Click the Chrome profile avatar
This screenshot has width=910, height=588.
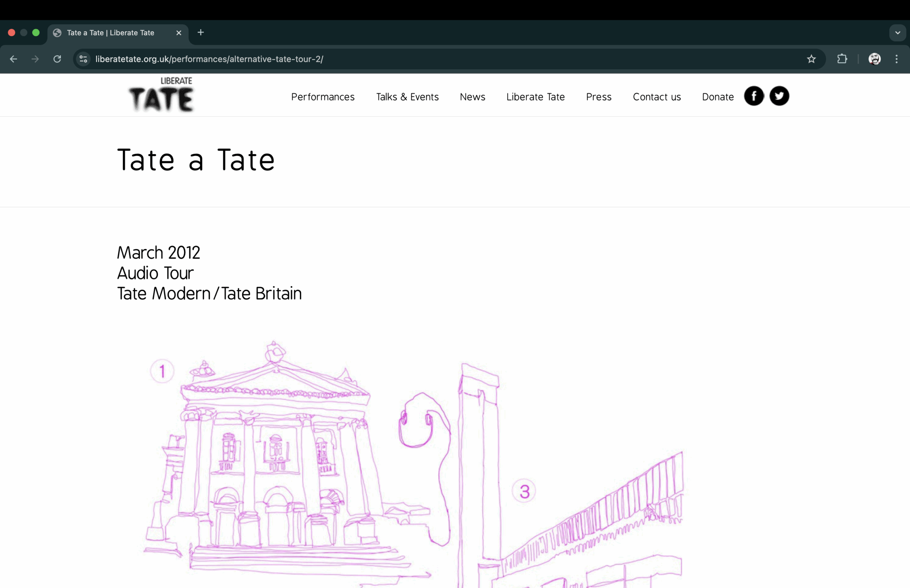[x=874, y=59]
